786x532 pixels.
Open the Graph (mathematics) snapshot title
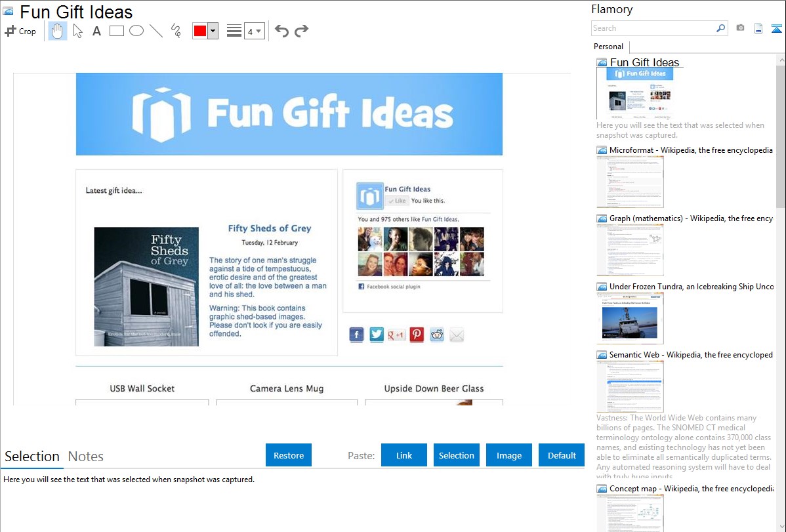pos(691,218)
